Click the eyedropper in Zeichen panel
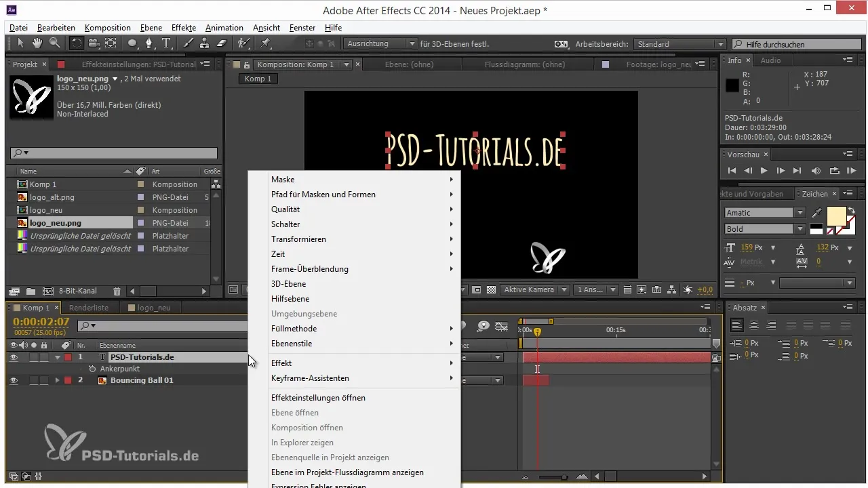The image size is (868, 488). [816, 213]
